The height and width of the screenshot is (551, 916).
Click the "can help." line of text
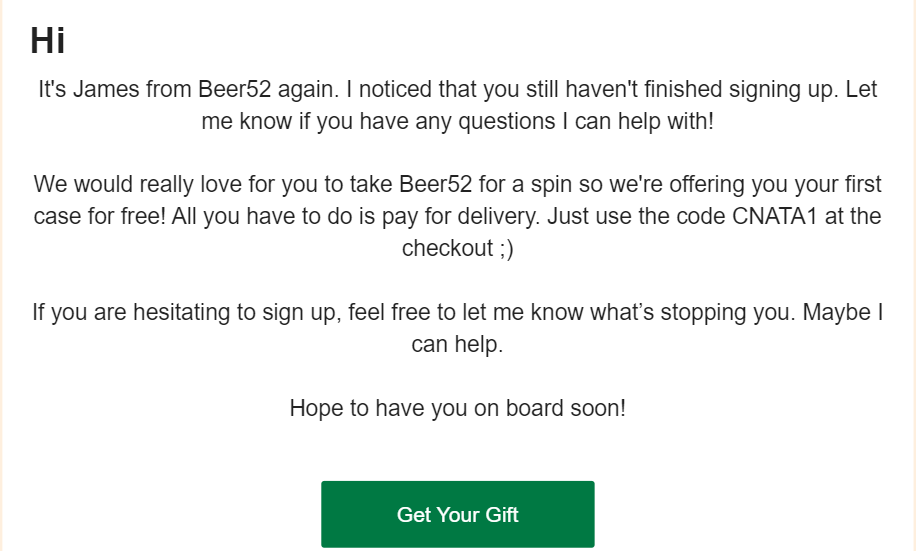point(457,344)
